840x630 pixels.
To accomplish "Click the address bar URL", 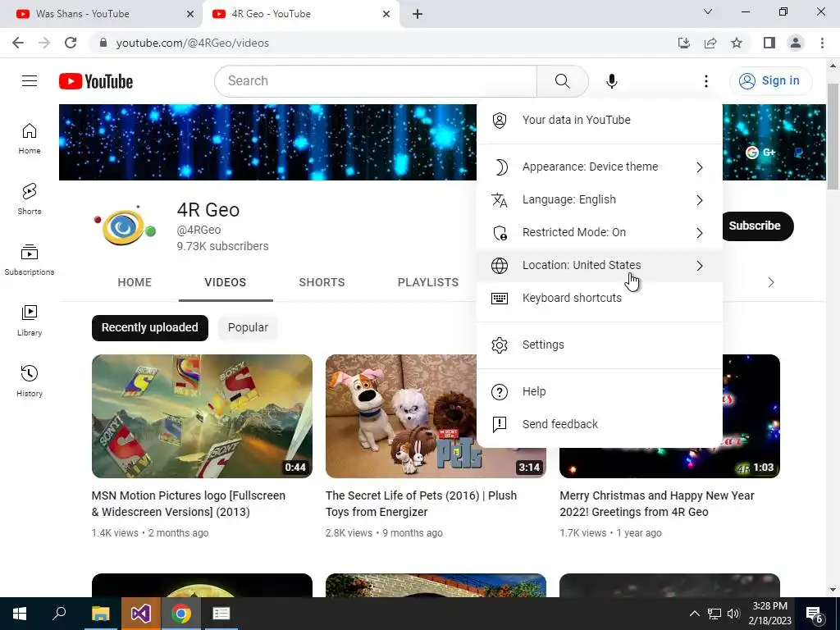I will click(x=193, y=43).
